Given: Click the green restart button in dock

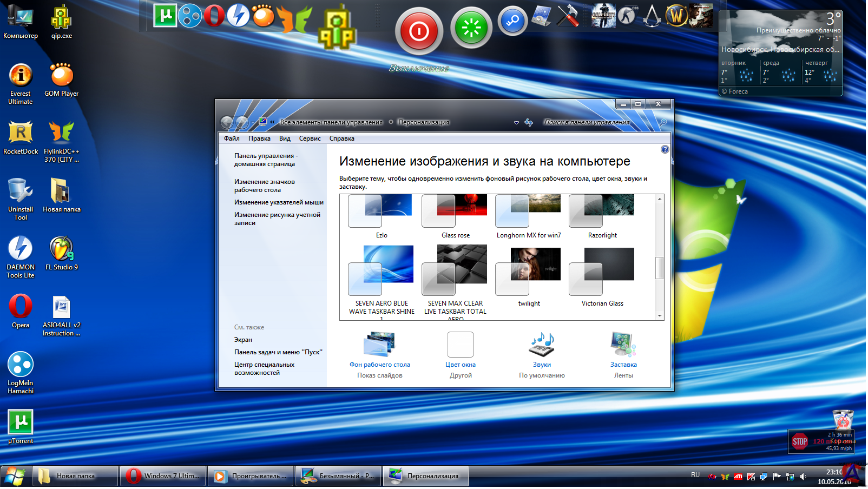Looking at the screenshot, I should pos(471,28).
